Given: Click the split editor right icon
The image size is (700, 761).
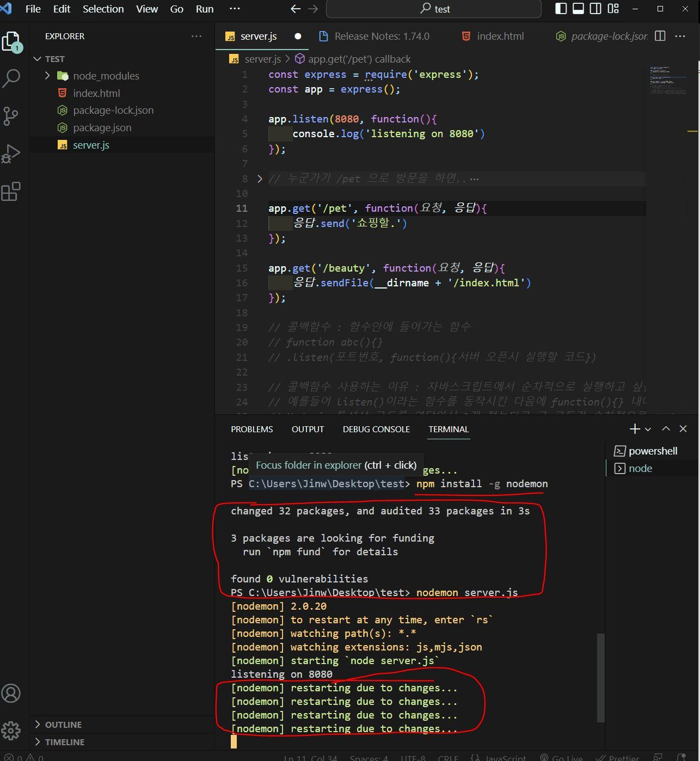Looking at the screenshot, I should [x=660, y=36].
